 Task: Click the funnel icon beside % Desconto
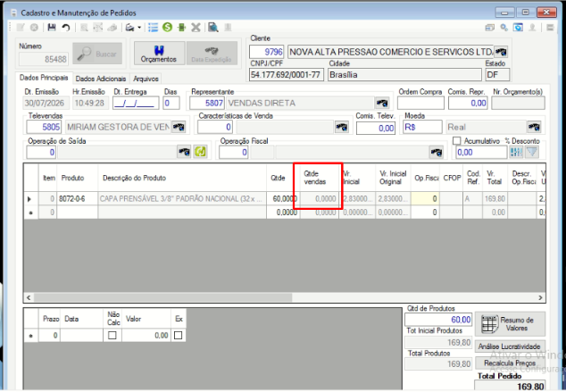pyautogui.click(x=532, y=153)
